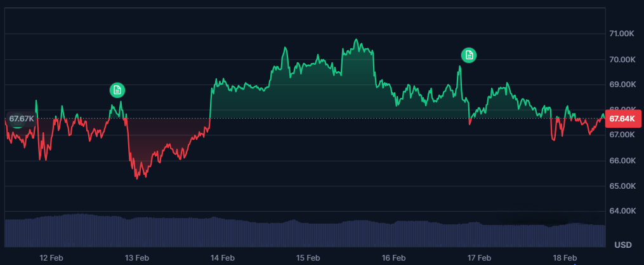The image size is (644, 265).
Task: Select the 67.00K axis label
Action: click(622, 135)
